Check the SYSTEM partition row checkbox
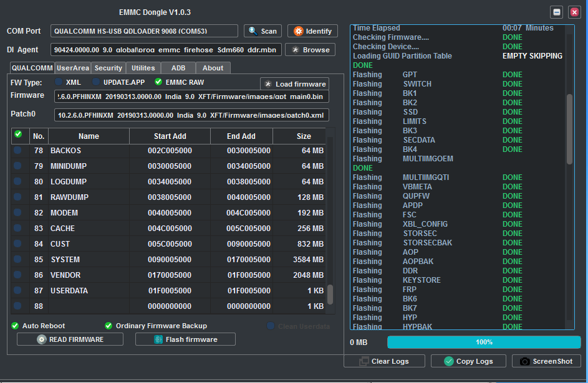 17,259
